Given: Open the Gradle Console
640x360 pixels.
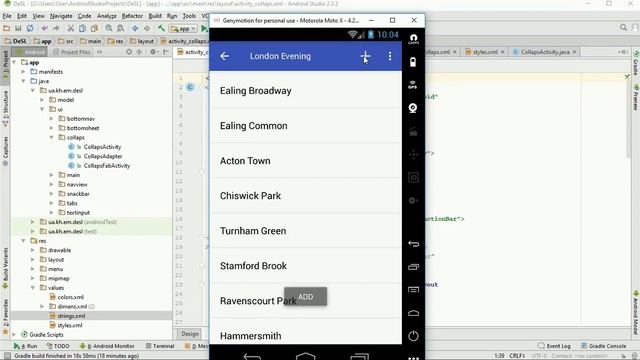Looking at the screenshot, I should pyautogui.click(x=603, y=346).
